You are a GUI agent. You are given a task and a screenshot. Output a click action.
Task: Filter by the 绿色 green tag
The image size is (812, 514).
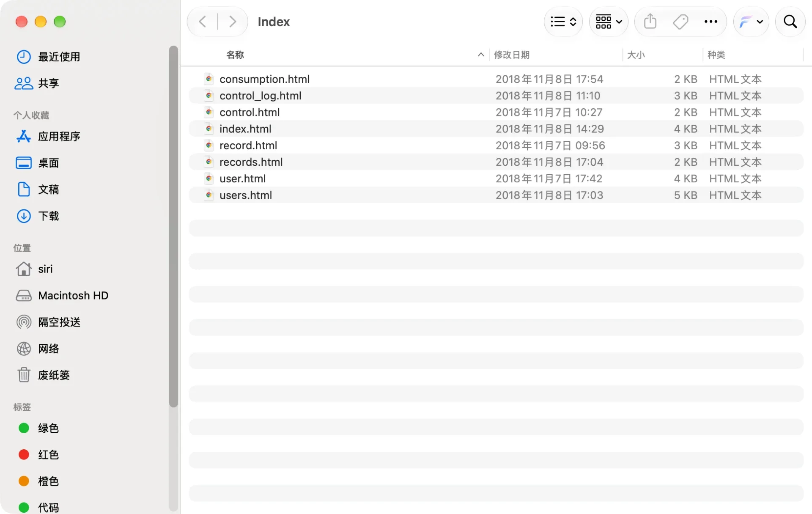48,428
